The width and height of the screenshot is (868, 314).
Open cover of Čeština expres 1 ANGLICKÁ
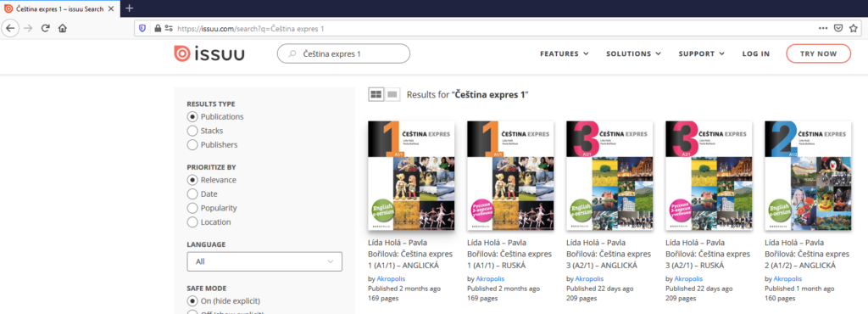coord(411,176)
